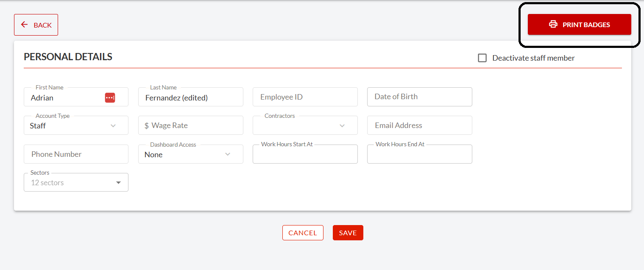Click the CANCEL button
Image resolution: width=644 pixels, height=270 pixels.
pyautogui.click(x=303, y=233)
